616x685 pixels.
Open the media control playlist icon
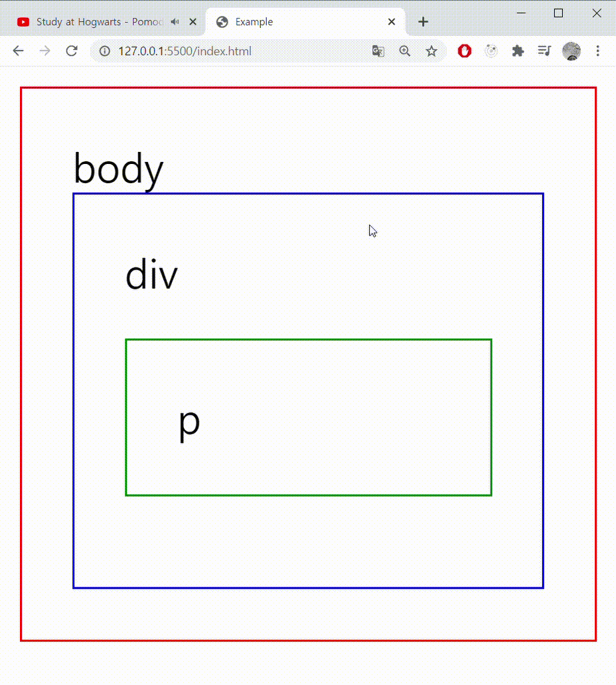544,51
